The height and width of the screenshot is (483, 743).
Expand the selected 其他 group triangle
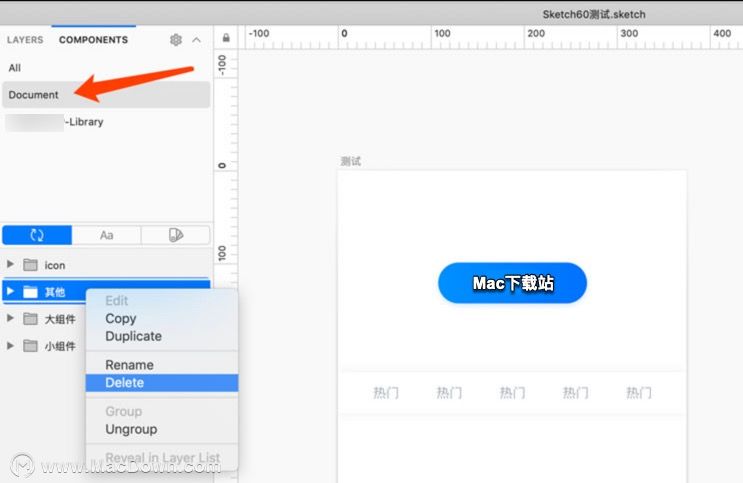(x=11, y=292)
